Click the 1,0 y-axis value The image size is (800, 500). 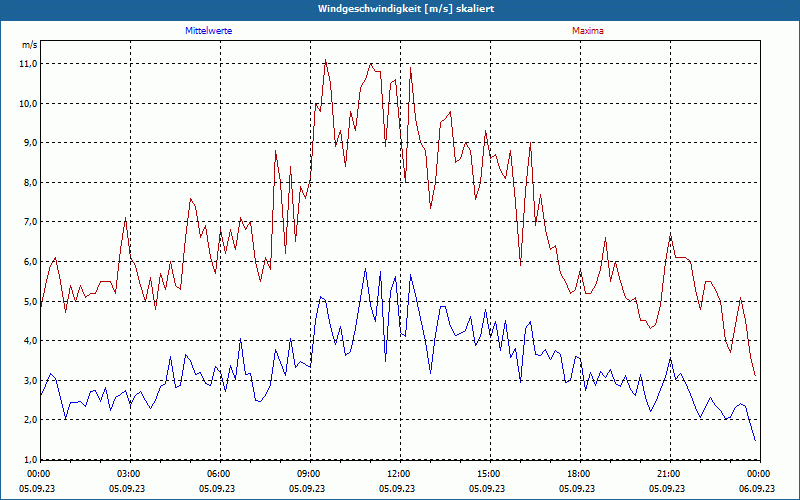click(31, 460)
